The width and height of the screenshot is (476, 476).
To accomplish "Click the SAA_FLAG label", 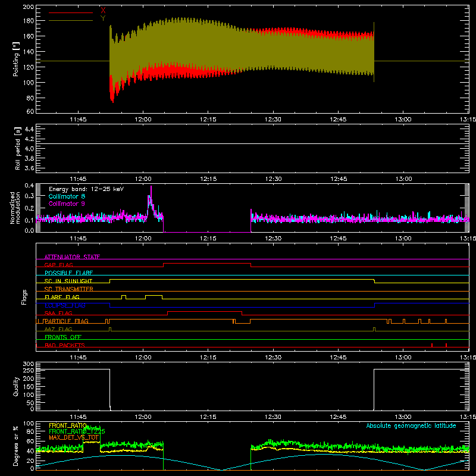I will point(58,313).
